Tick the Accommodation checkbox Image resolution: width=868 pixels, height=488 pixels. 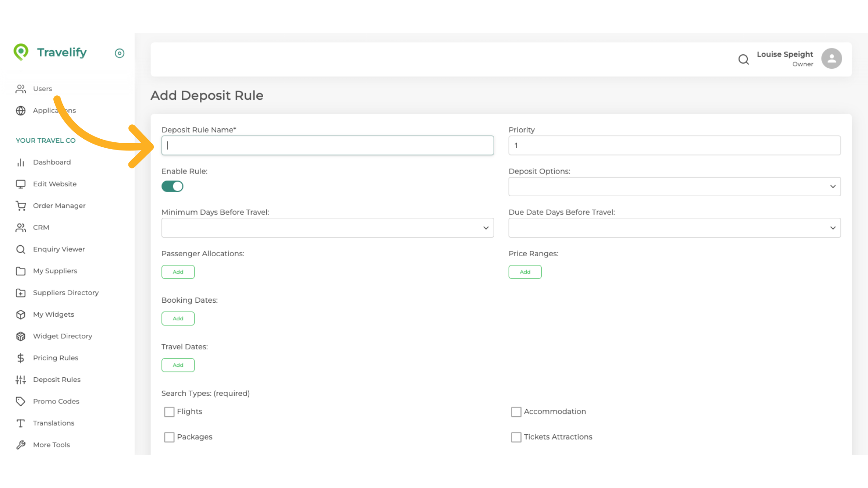coord(516,412)
